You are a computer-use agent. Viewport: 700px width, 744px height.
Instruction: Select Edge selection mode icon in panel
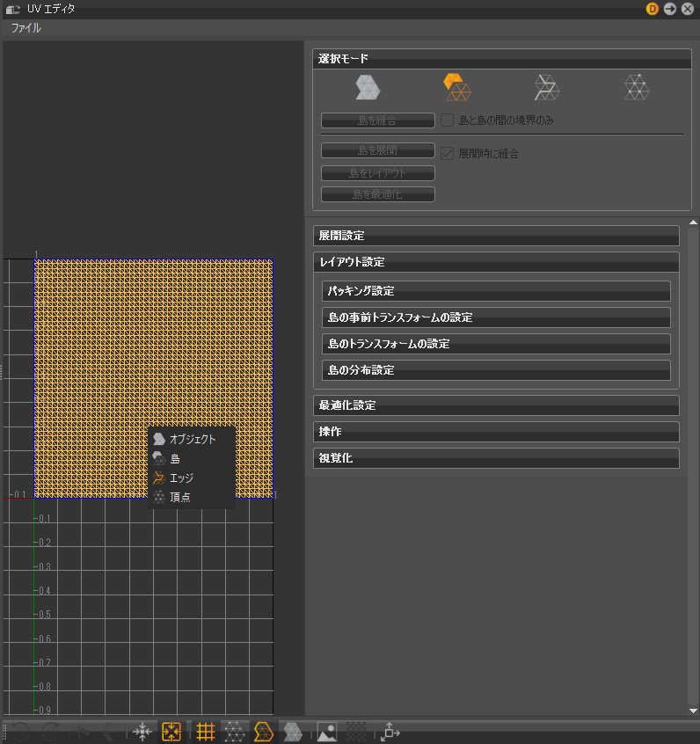click(547, 87)
